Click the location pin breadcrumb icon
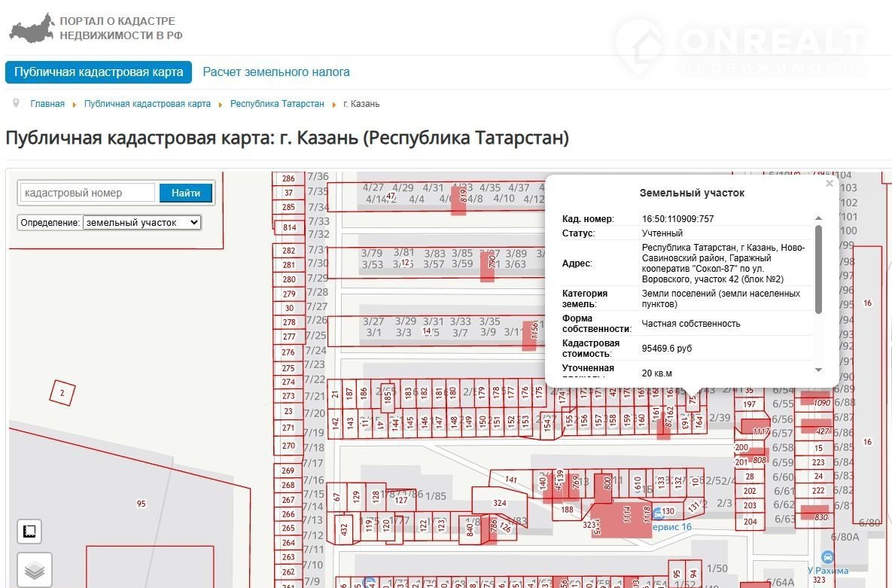This screenshot has width=892, height=588. point(16,103)
